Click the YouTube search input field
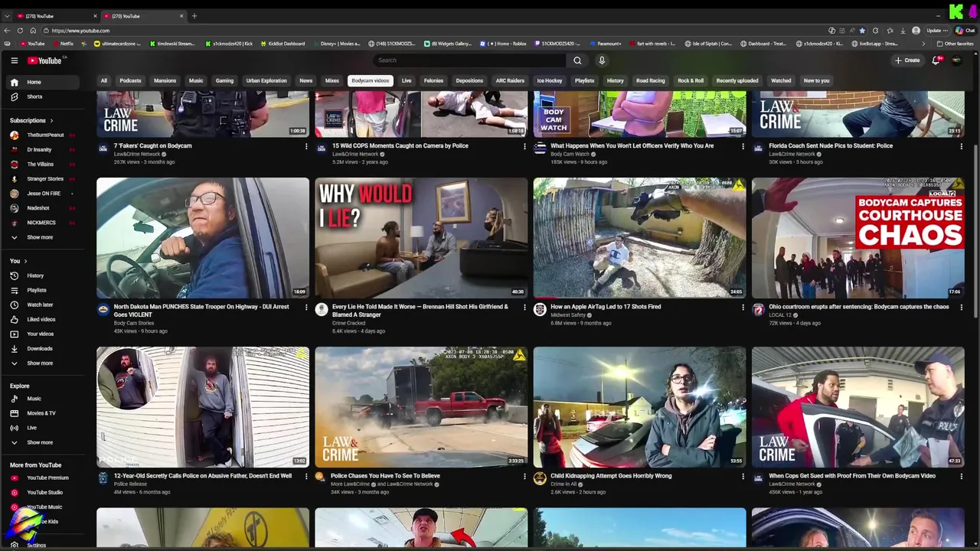 (469, 60)
